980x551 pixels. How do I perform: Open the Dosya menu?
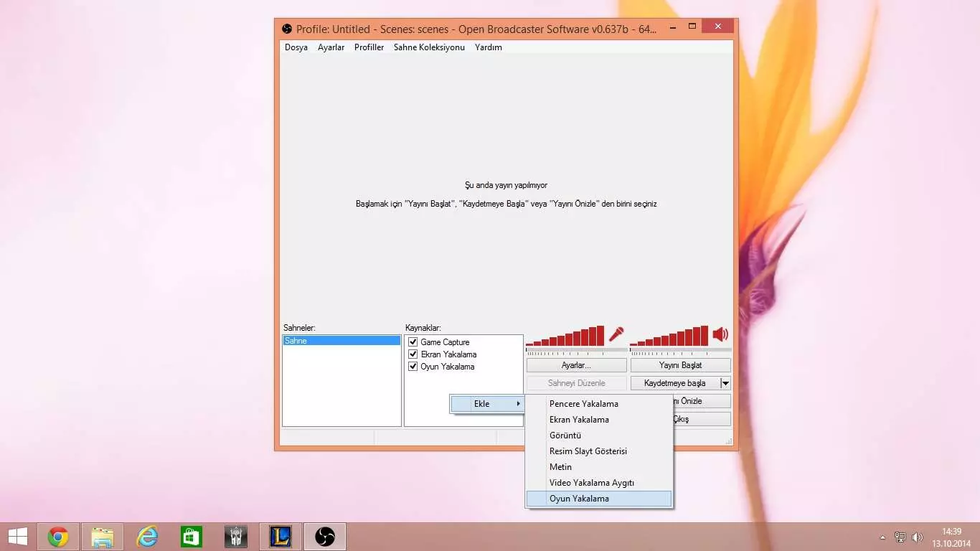[x=296, y=47]
